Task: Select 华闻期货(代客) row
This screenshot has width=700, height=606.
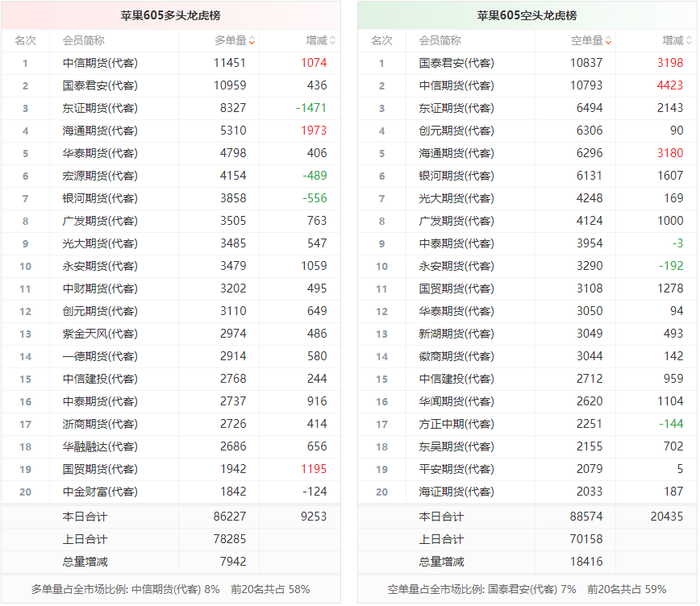Action: pyautogui.click(x=527, y=401)
